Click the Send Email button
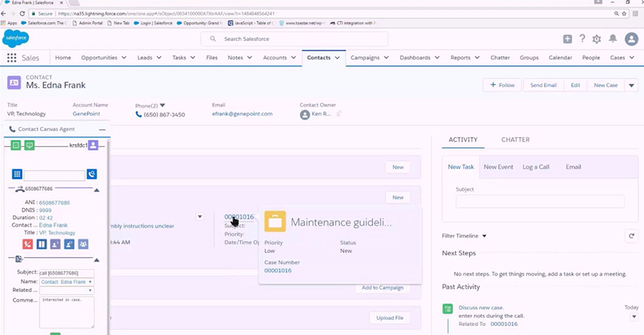This screenshot has width=644, height=335. (543, 85)
